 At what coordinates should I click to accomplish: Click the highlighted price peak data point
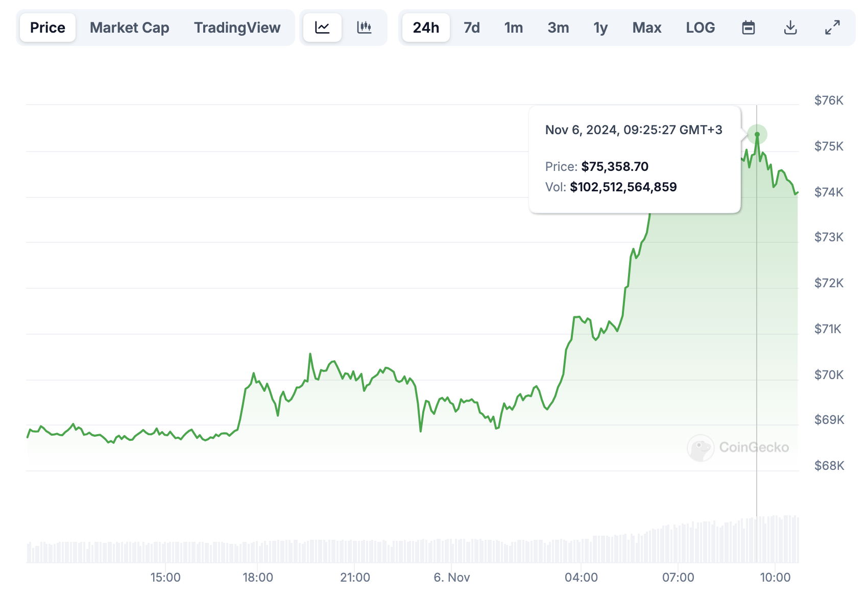click(x=757, y=135)
